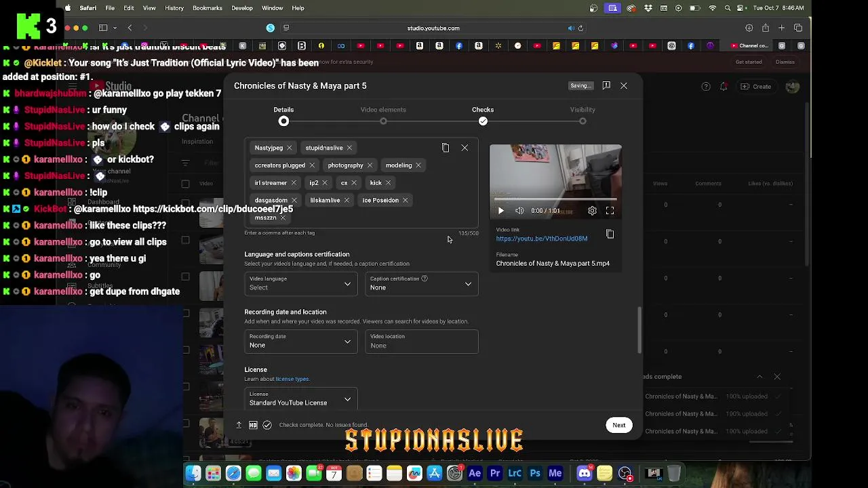Go to Video elements step

383,116
